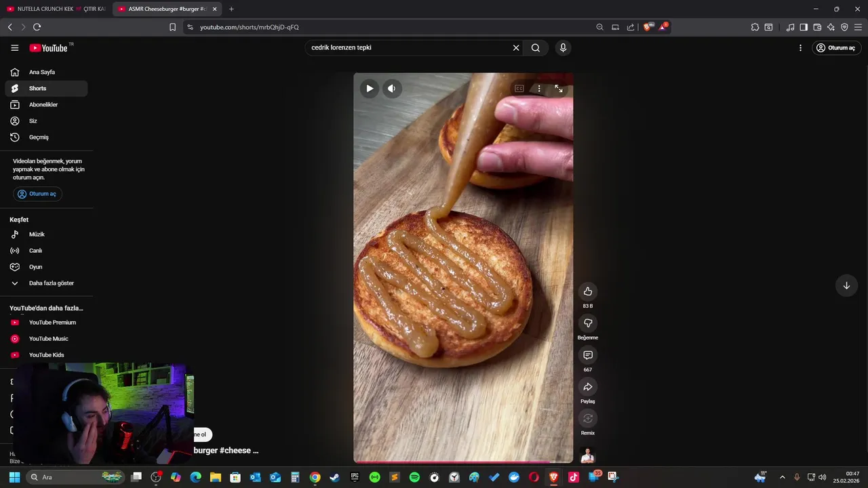Open Google Chrome from the taskbar
The height and width of the screenshot is (488, 868).
(315, 477)
